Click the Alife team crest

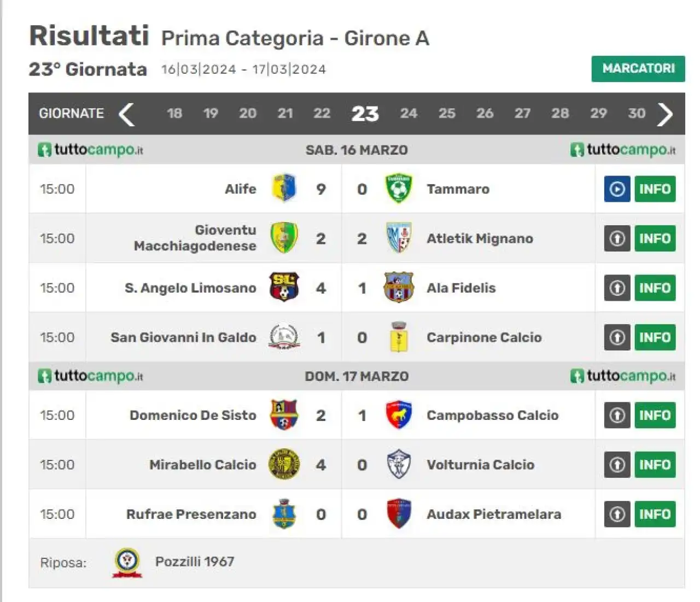coord(284,188)
